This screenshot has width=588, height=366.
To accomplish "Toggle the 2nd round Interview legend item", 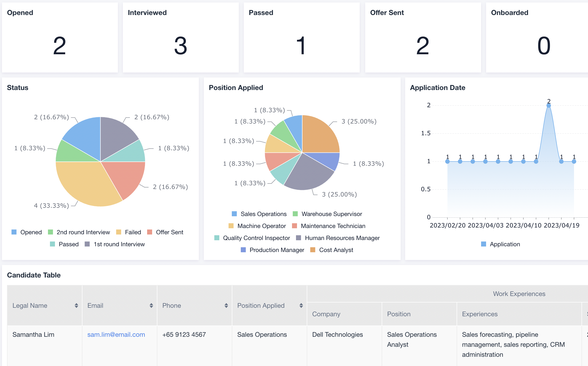I will (x=79, y=232).
